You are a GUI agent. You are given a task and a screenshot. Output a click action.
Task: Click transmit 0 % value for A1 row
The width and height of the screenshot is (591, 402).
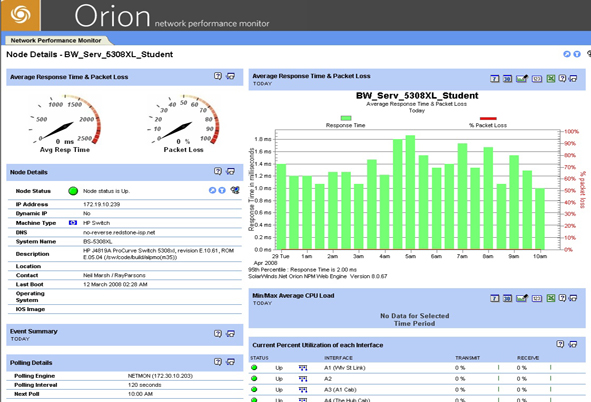(460, 368)
